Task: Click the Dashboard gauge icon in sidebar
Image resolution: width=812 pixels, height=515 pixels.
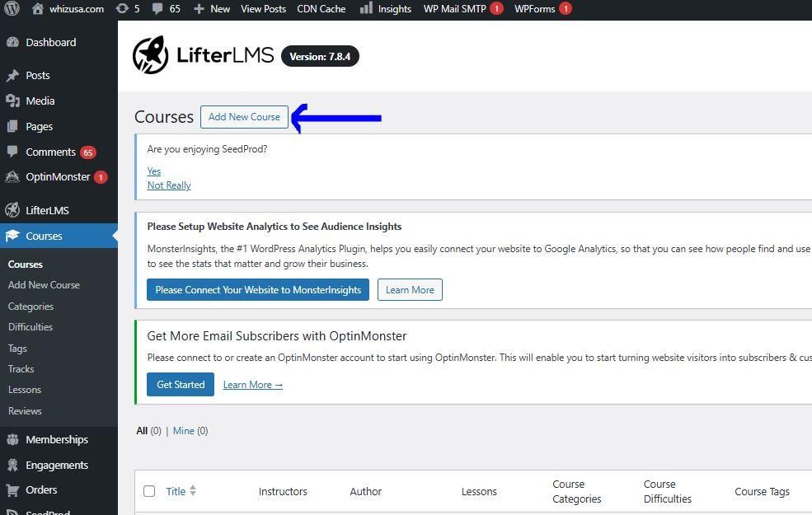Action: 12,43
